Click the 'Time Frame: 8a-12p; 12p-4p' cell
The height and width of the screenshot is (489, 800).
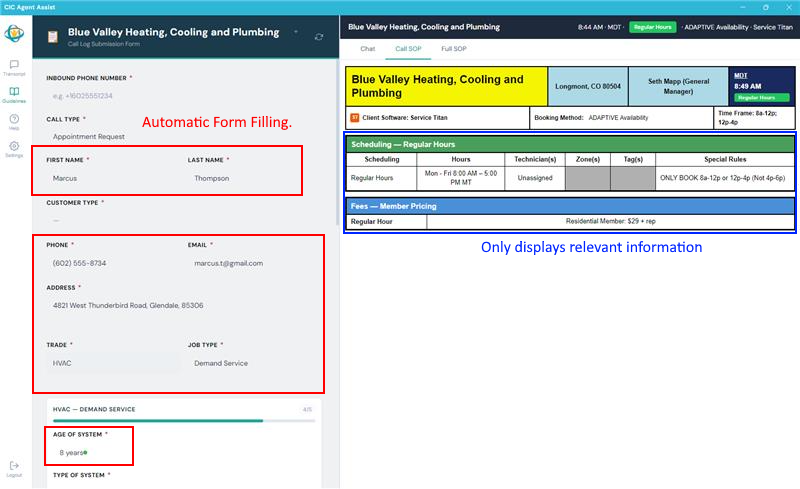point(754,117)
